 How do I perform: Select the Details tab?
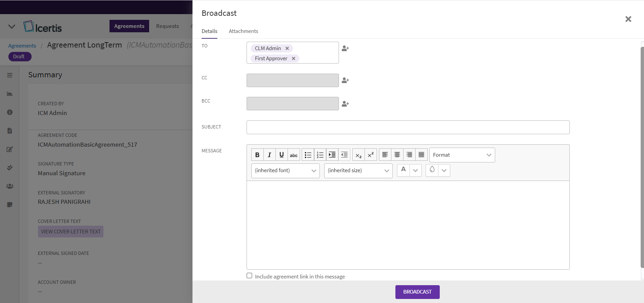[x=209, y=31]
